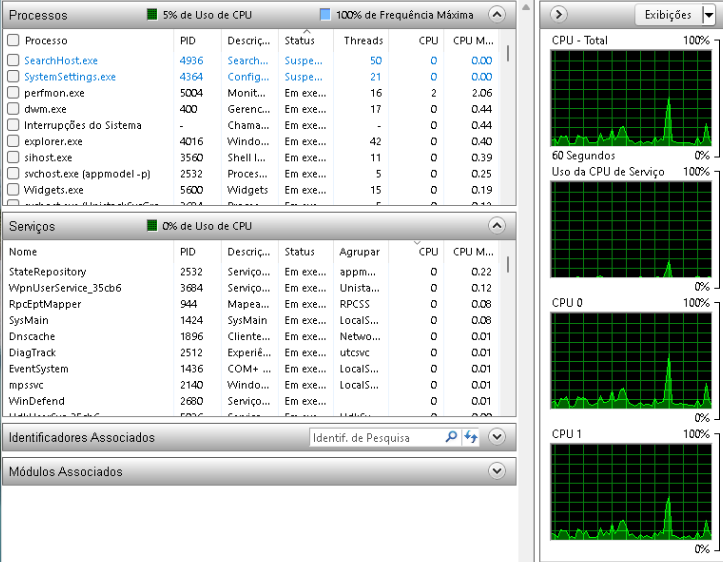Click the search magnifier icon in handles search

pos(451,437)
